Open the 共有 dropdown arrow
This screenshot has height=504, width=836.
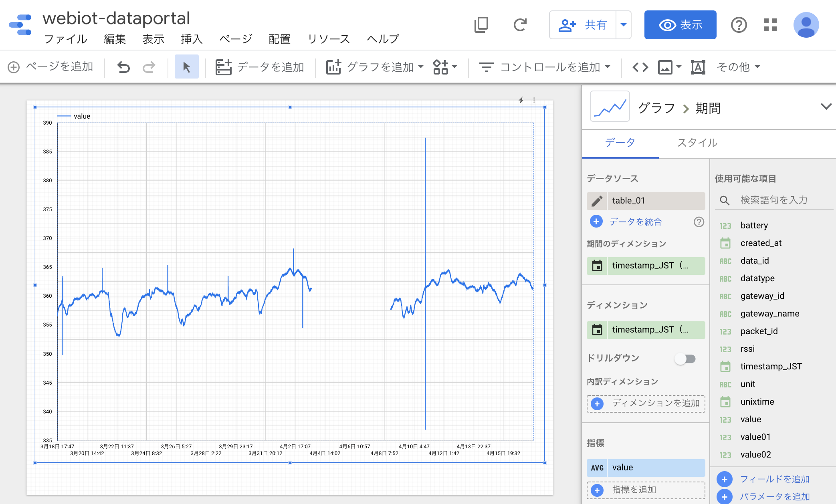pyautogui.click(x=623, y=25)
